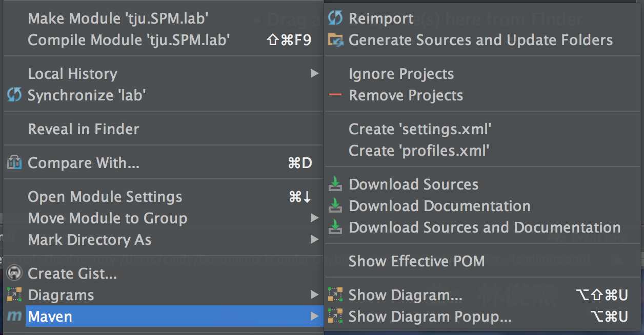Screen dimensions: 644x335
Task: Expand the Move Module to Group arrow
Action: click(x=314, y=218)
